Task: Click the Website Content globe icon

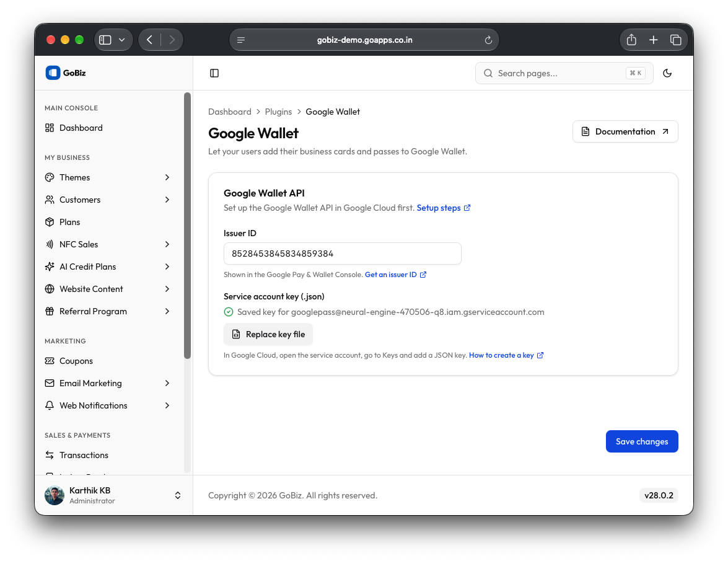Action: tap(50, 289)
